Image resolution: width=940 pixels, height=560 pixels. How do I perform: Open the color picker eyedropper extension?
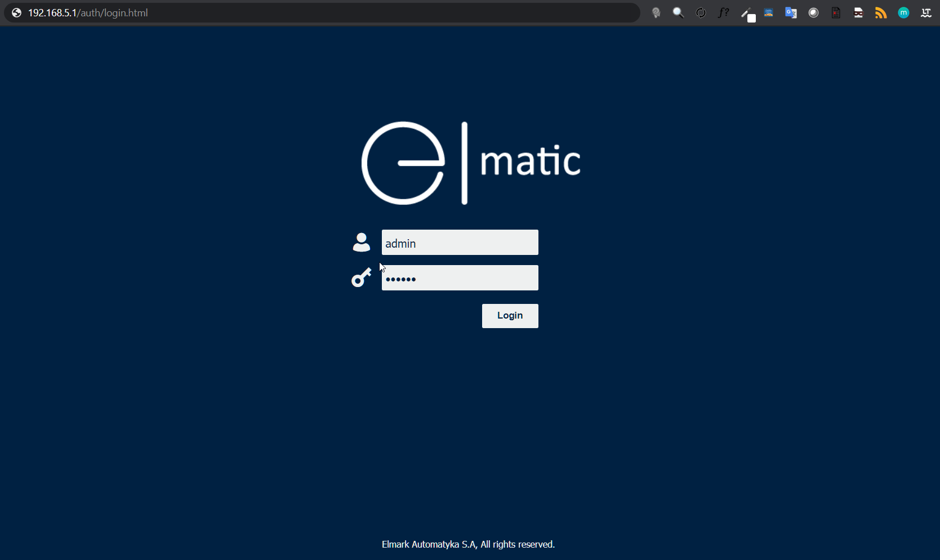747,14
